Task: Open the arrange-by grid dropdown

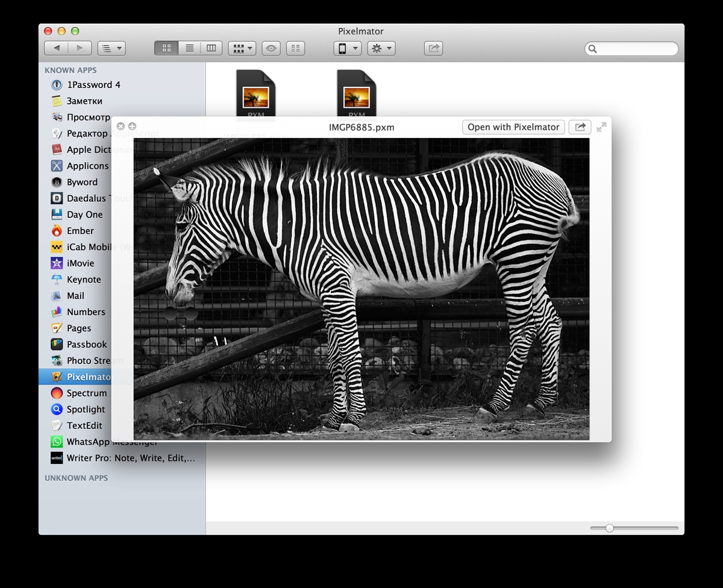Action: pyautogui.click(x=242, y=49)
